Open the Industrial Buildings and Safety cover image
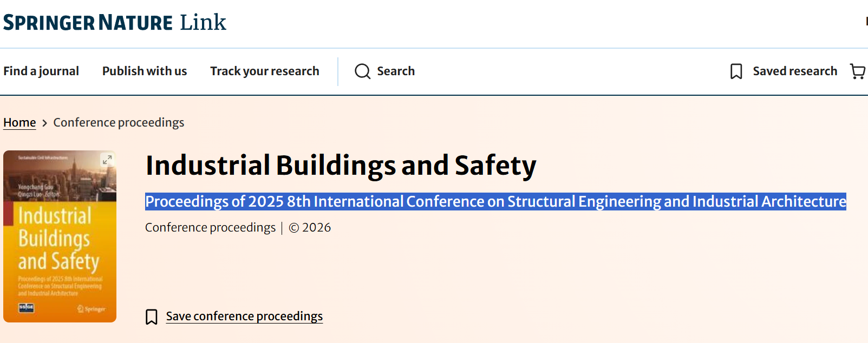 pyautogui.click(x=60, y=236)
